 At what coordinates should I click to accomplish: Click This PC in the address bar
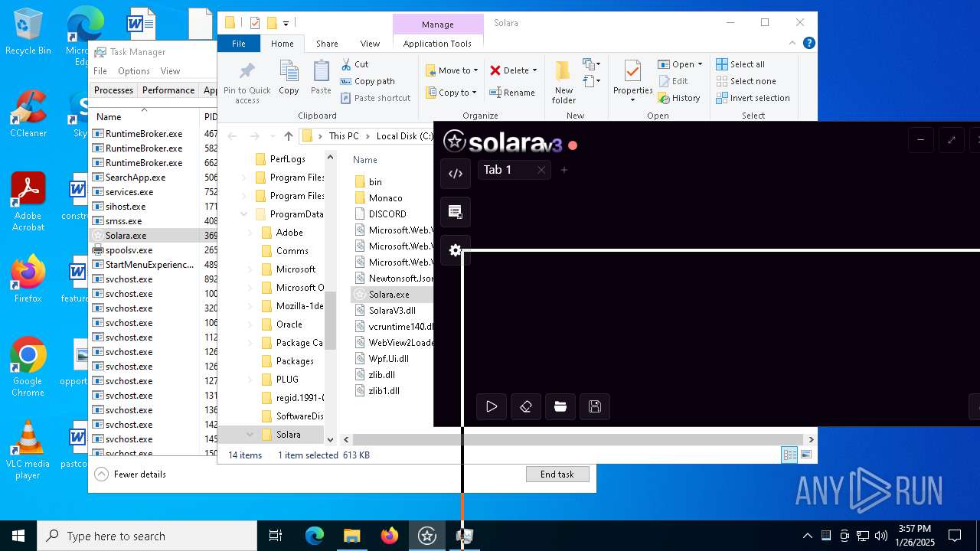(344, 136)
